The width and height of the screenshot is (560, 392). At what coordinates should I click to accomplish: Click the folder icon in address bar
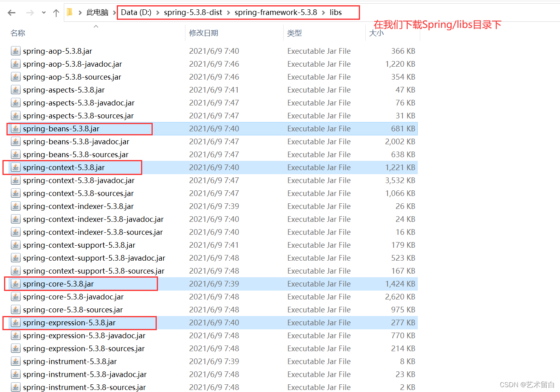tap(69, 12)
